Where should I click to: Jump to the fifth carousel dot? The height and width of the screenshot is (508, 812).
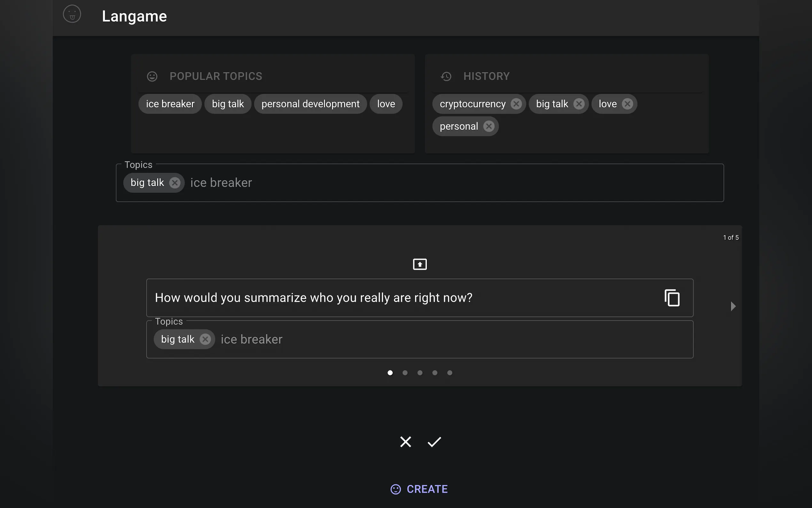click(x=449, y=373)
